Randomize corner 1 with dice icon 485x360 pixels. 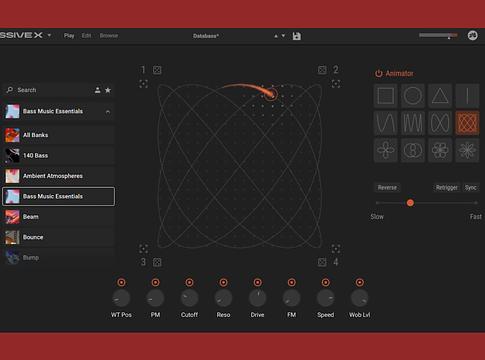[157, 70]
